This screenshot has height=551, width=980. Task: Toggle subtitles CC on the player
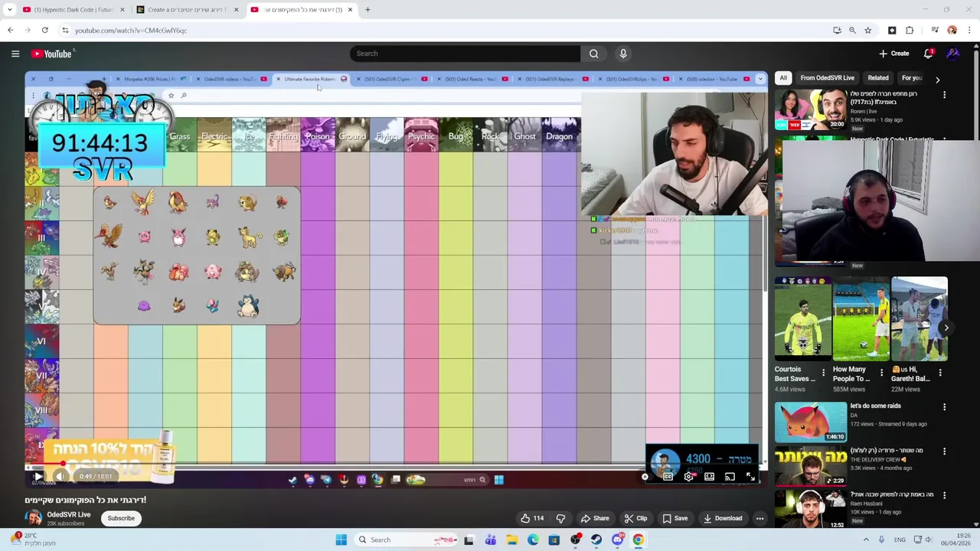668,477
